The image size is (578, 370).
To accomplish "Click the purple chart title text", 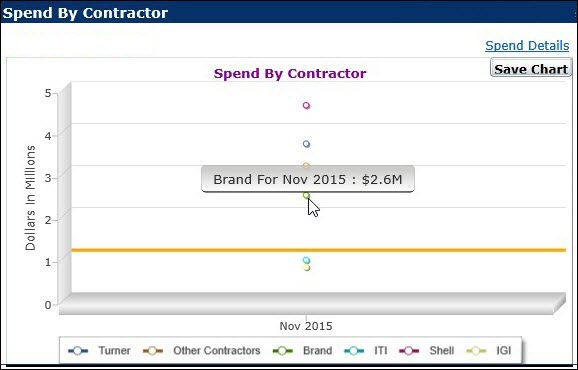I will click(290, 73).
